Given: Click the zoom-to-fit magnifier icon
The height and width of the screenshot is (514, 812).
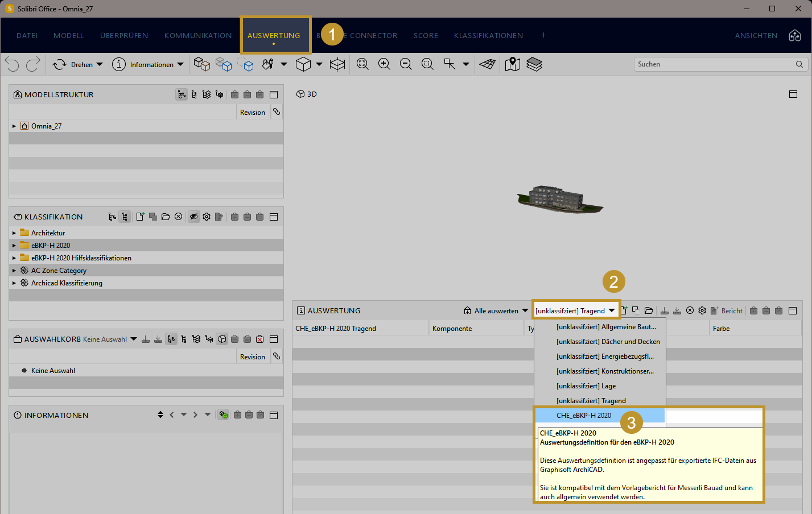Looking at the screenshot, I should pos(362,64).
